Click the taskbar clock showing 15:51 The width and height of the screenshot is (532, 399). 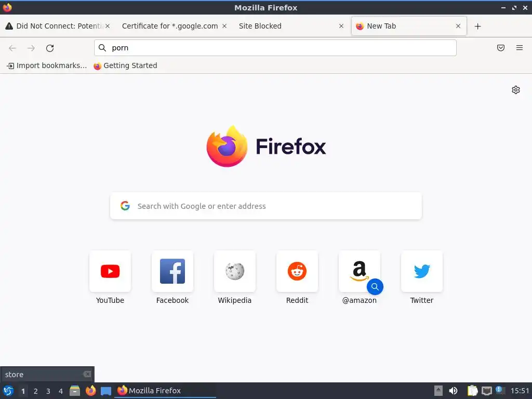pos(520,391)
